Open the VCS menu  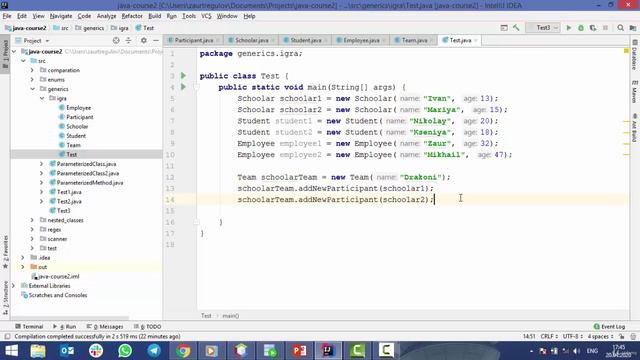click(x=206, y=16)
